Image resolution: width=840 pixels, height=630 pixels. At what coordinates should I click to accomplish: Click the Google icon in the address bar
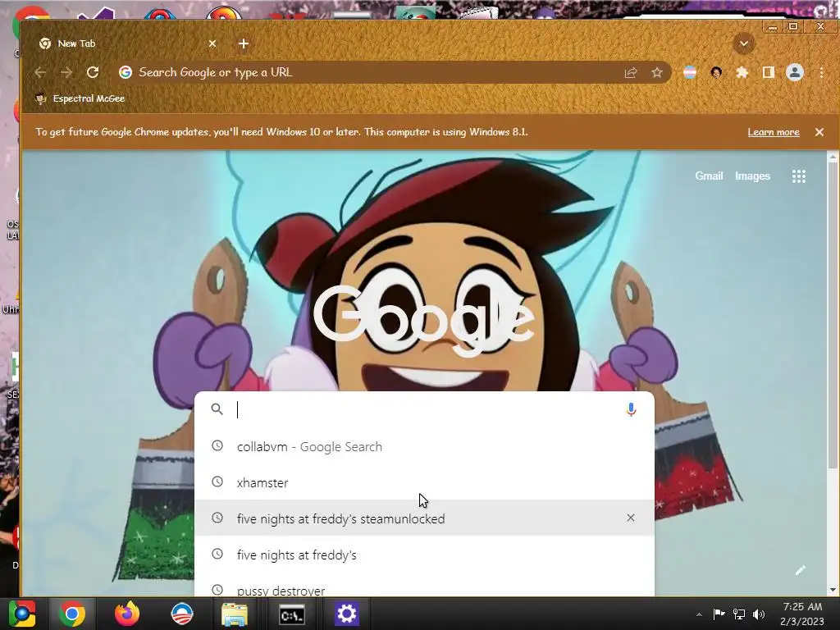(x=126, y=72)
